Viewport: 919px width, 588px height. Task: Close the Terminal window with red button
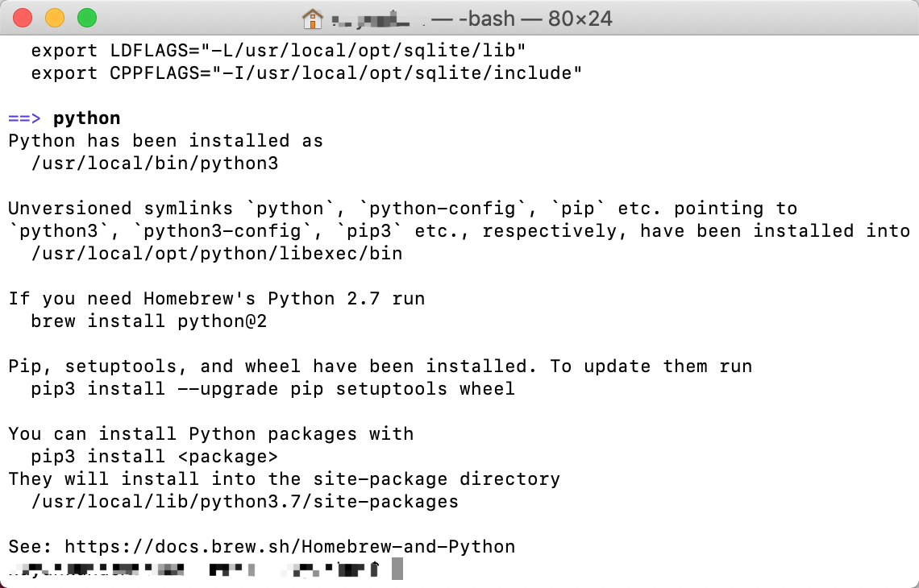pyautogui.click(x=23, y=18)
